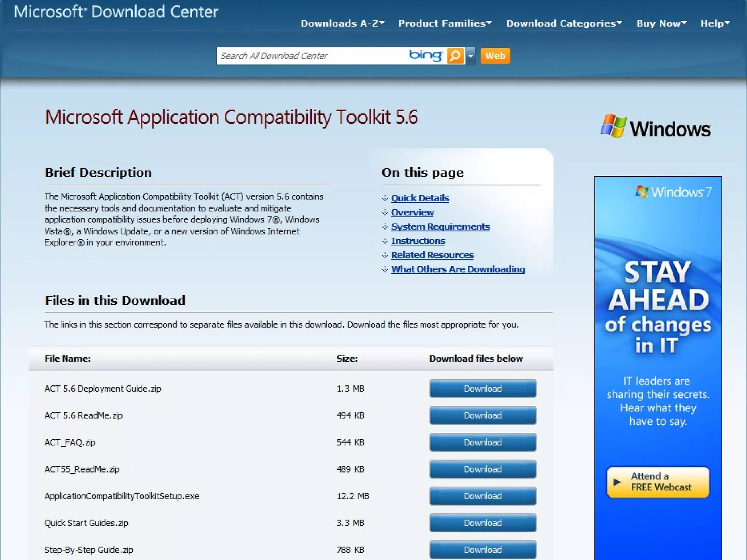Image resolution: width=747 pixels, height=560 pixels.
Task: Click the Bing search magnifier icon
Action: pos(455,56)
